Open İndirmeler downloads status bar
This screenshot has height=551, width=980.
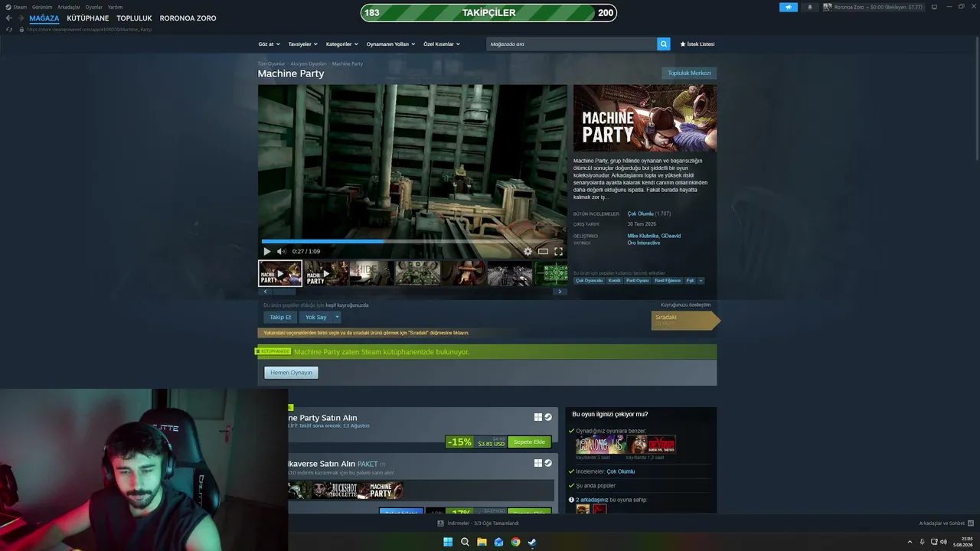click(479, 523)
